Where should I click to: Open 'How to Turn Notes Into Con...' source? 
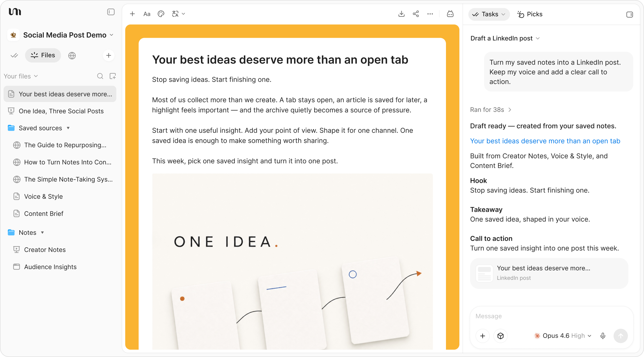pyautogui.click(x=60, y=162)
